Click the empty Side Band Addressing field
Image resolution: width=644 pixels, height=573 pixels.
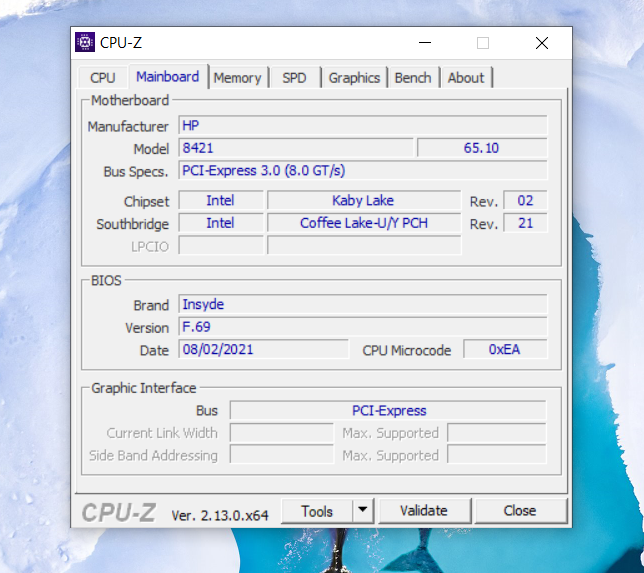coord(282,455)
